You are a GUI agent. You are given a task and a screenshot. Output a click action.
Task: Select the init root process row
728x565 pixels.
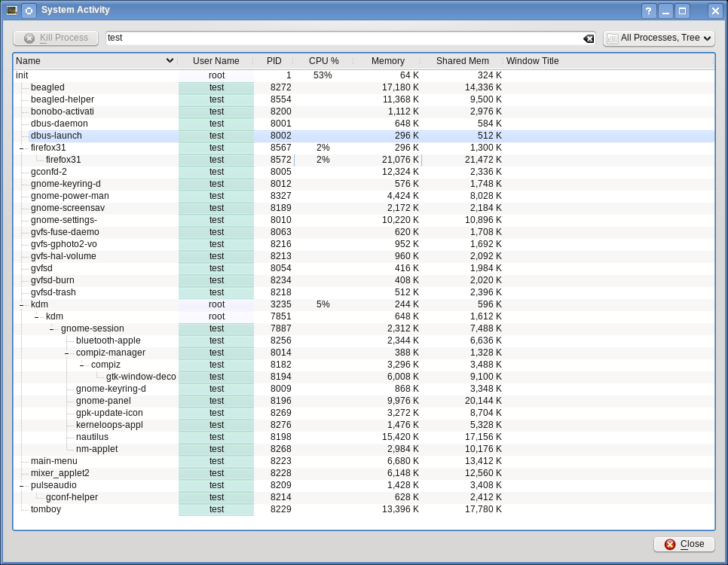(x=22, y=75)
